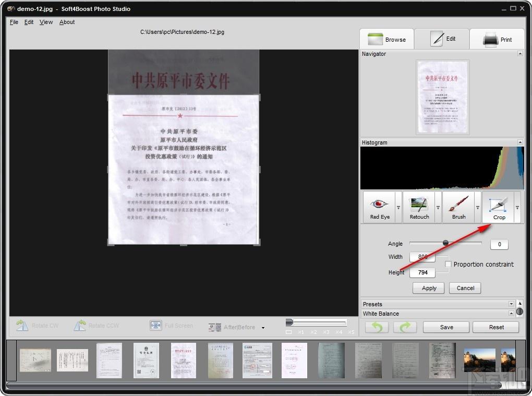Click the Save button
The width and height of the screenshot is (532, 396).
446,327
